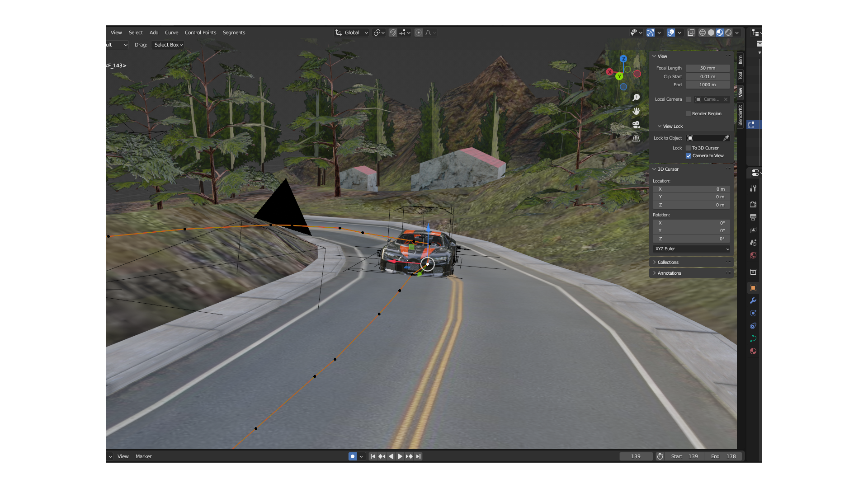The width and height of the screenshot is (868, 488).
Task: Select rendered viewport shading sphere
Action: click(x=728, y=33)
